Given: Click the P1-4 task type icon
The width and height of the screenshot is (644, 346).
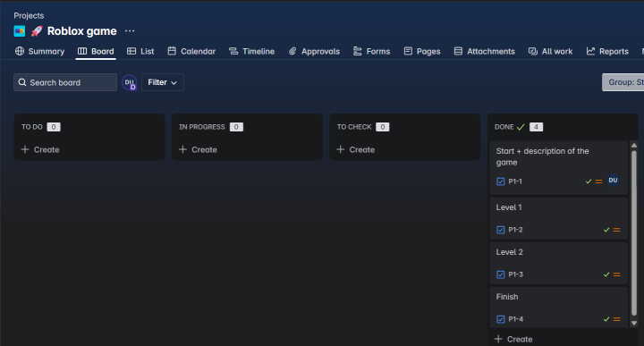Looking at the screenshot, I should click(x=501, y=319).
